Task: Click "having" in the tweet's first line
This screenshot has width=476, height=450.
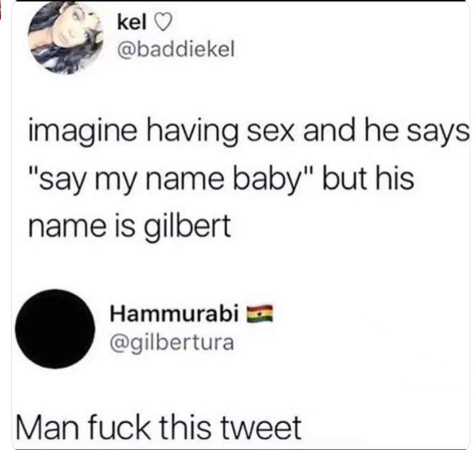Action: coord(193,133)
